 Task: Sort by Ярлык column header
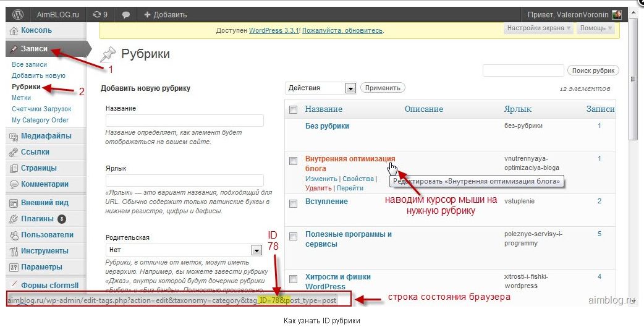tap(518, 109)
